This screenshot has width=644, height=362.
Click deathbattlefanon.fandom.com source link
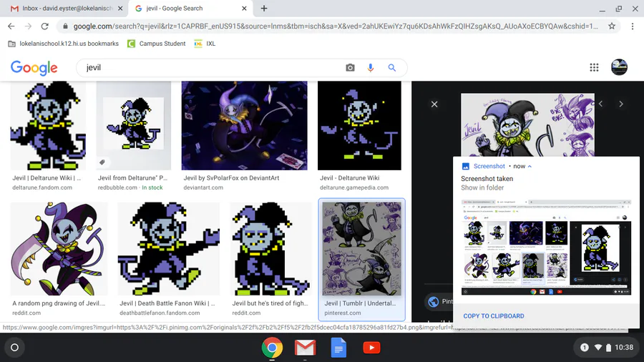(160, 313)
